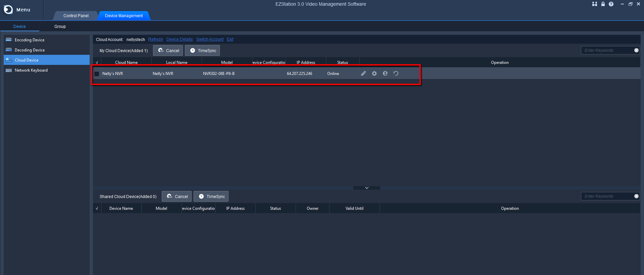Clear the Shared Cloud Device search field
Viewport: 644px width, 275px height.
(636, 196)
